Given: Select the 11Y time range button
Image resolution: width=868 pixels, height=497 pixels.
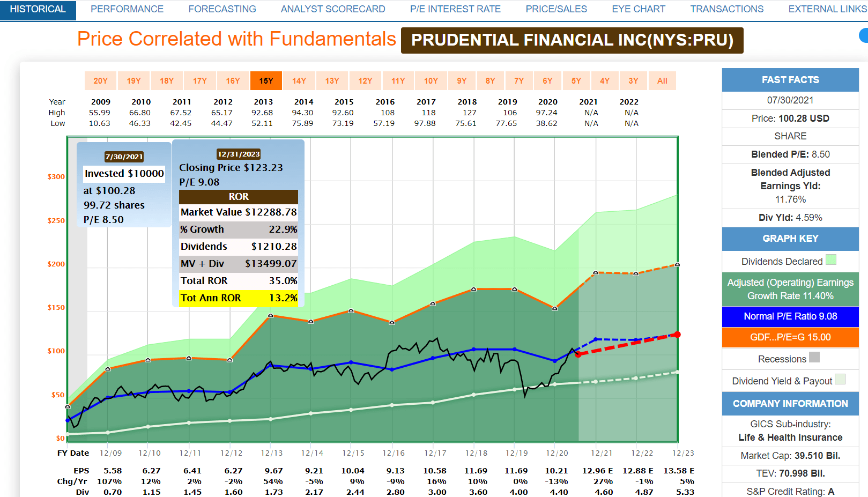Looking at the screenshot, I should coord(398,81).
